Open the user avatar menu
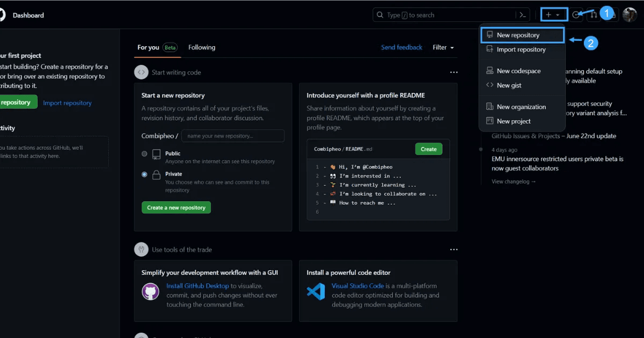The height and width of the screenshot is (338, 644). coord(630,15)
